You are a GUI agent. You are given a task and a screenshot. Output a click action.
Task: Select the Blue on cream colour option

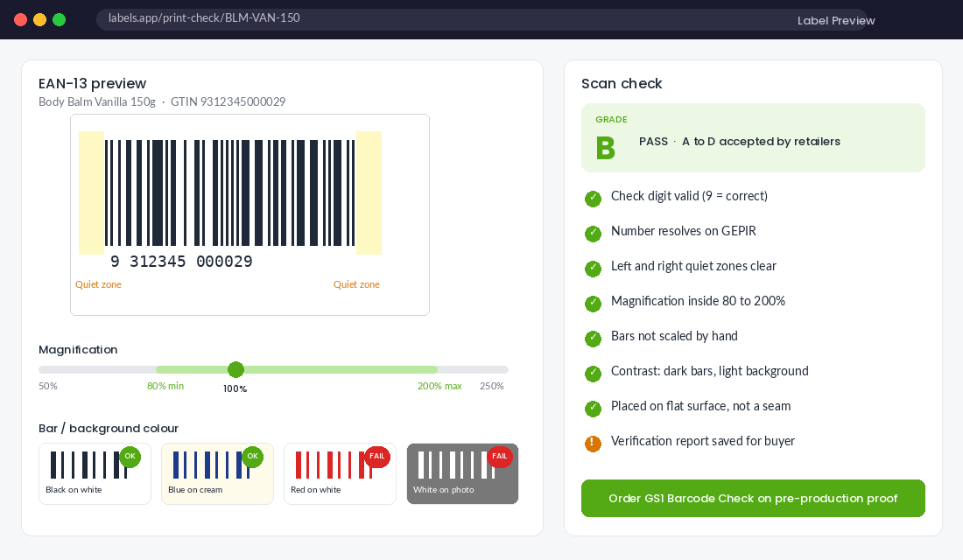(217, 474)
